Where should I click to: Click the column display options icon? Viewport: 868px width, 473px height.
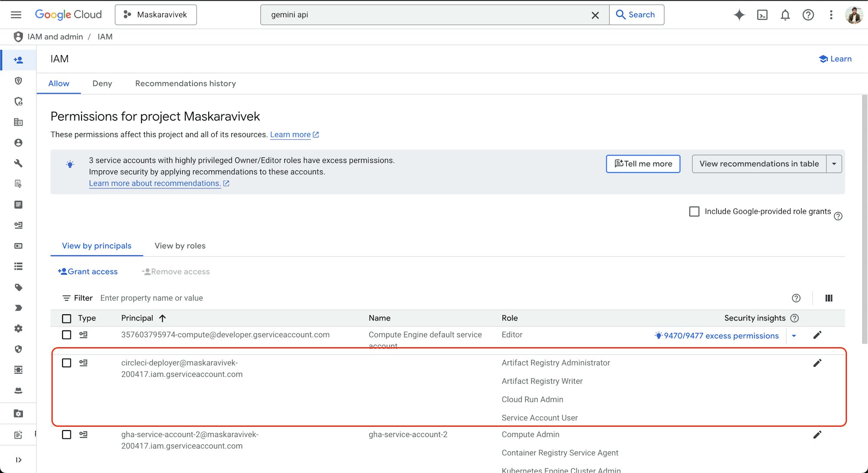pyautogui.click(x=829, y=298)
